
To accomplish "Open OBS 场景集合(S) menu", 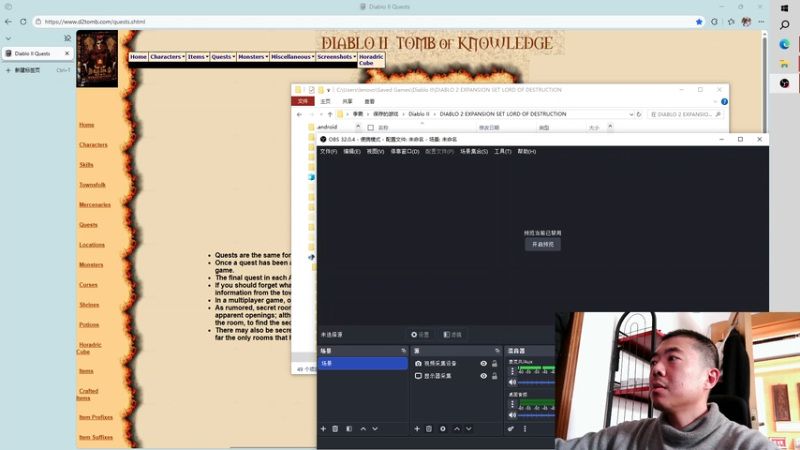I will 474,152.
